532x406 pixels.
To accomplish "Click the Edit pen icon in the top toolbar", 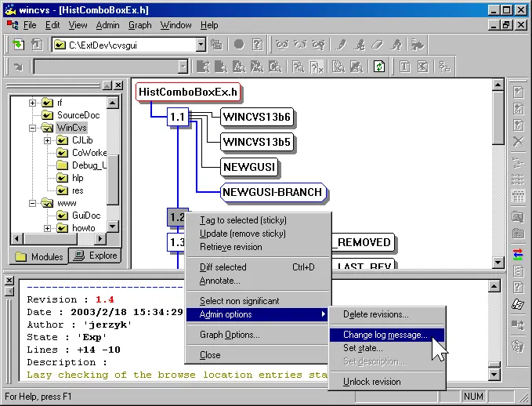I will [x=341, y=45].
